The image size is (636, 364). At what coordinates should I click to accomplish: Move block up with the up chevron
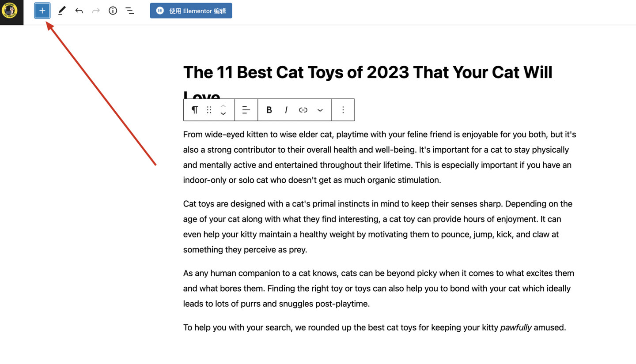(x=223, y=106)
